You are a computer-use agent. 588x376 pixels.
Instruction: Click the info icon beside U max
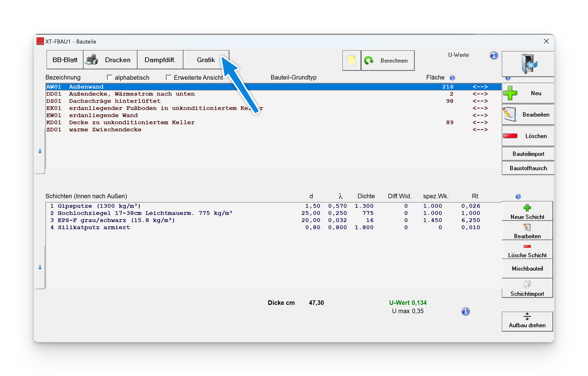[465, 312]
